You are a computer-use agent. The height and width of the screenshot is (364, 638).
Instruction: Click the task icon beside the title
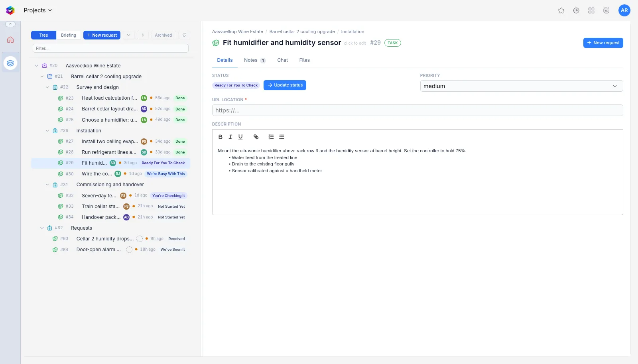216,43
